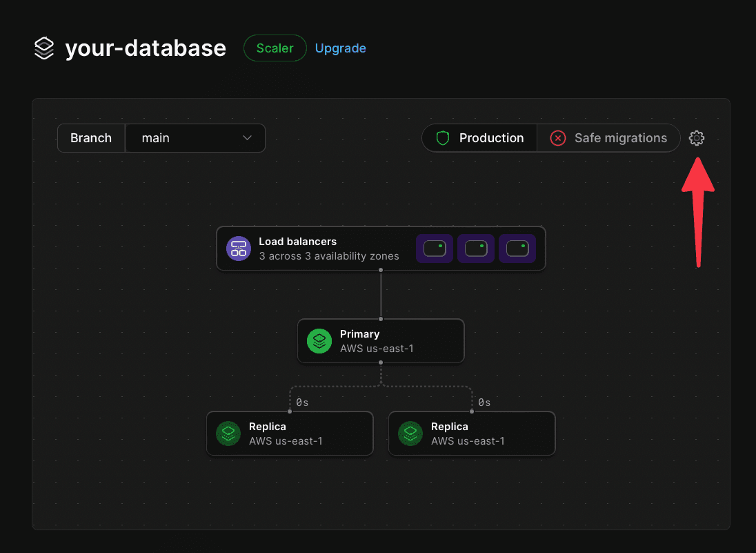Screen dimensions: 756x553
Task: Click the branch dropdown chevron arrow
Action: point(248,138)
